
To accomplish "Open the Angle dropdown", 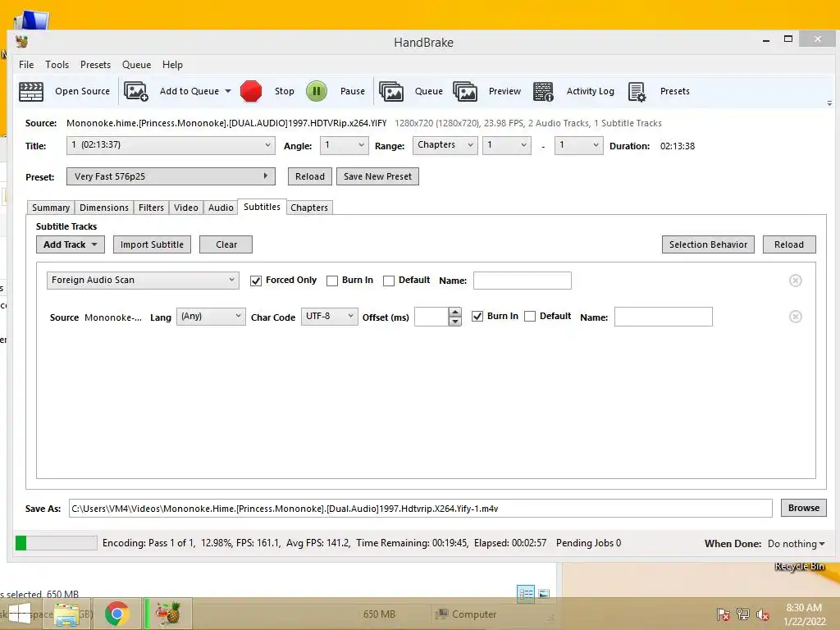I will pyautogui.click(x=345, y=145).
